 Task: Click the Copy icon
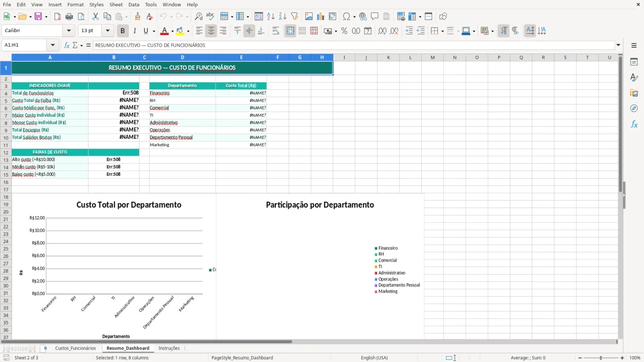click(x=107, y=17)
